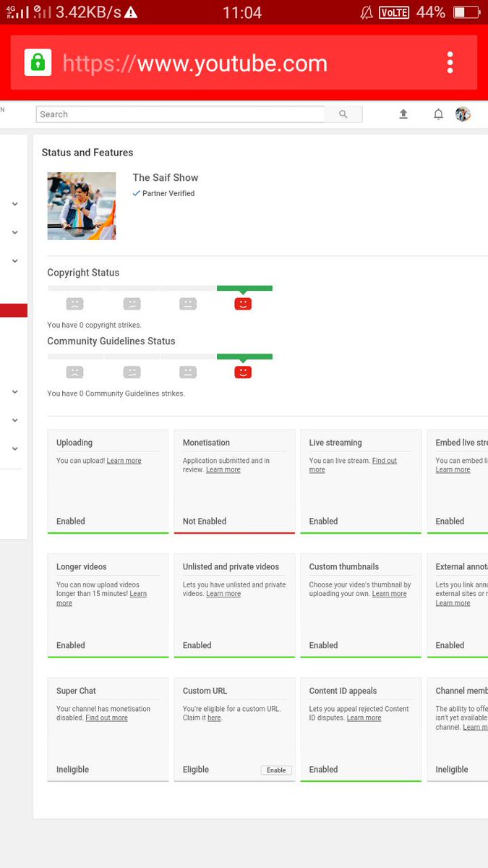Click 'Enabled' status in Custom thumbnails card

point(324,645)
